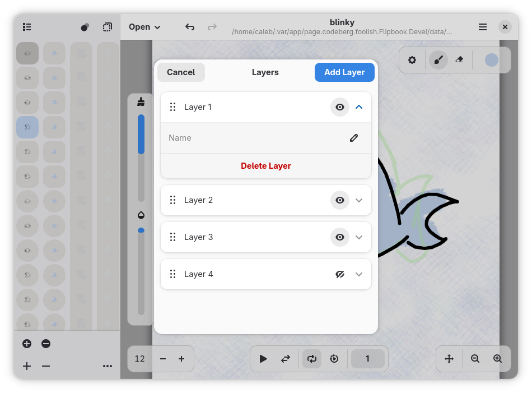Click the Layer 3 drag handle
This screenshot has height=393, width=532.
point(172,237)
